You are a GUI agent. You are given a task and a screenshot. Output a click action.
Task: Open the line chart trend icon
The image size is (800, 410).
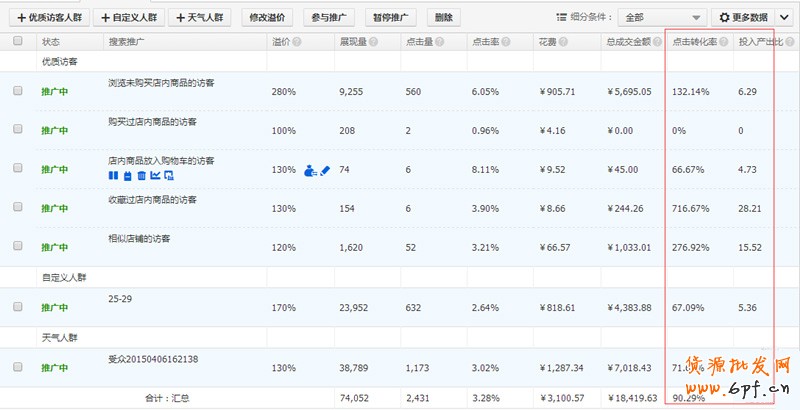coord(155,176)
